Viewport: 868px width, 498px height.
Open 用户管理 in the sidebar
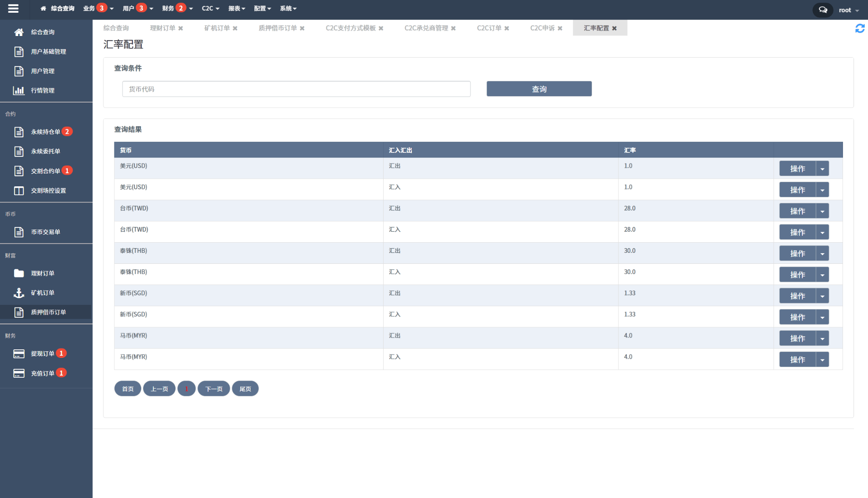coord(43,71)
